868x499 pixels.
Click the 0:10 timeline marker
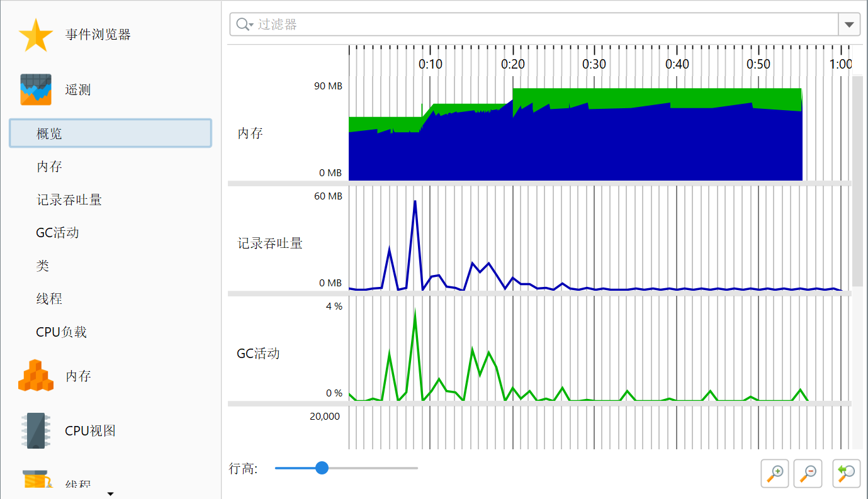tap(431, 64)
